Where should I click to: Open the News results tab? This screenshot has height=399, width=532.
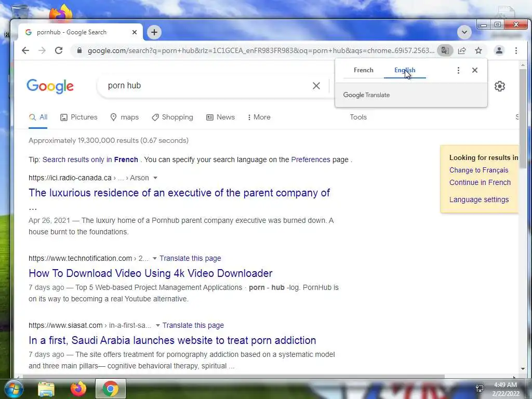(x=220, y=117)
